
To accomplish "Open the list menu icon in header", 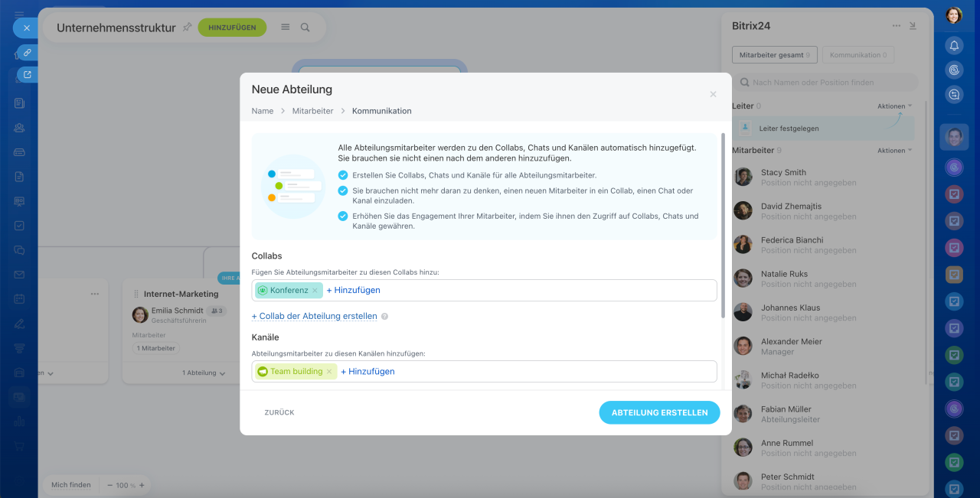I will pos(286,27).
